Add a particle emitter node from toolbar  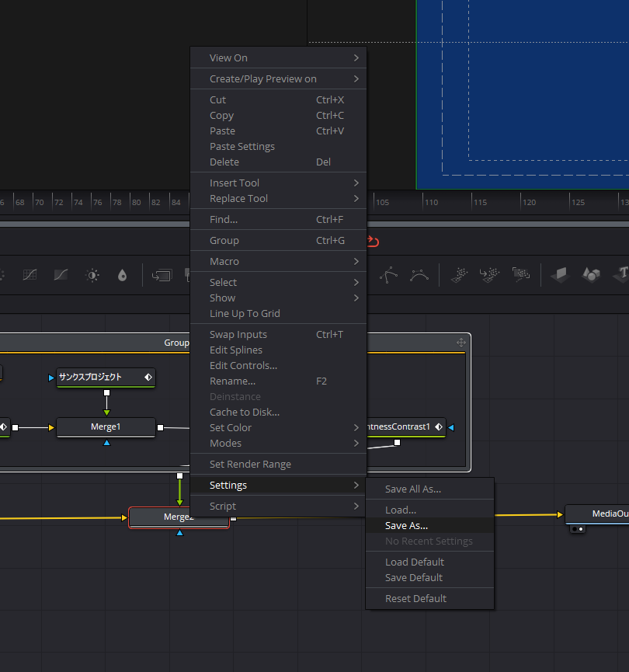pyautogui.click(x=459, y=275)
